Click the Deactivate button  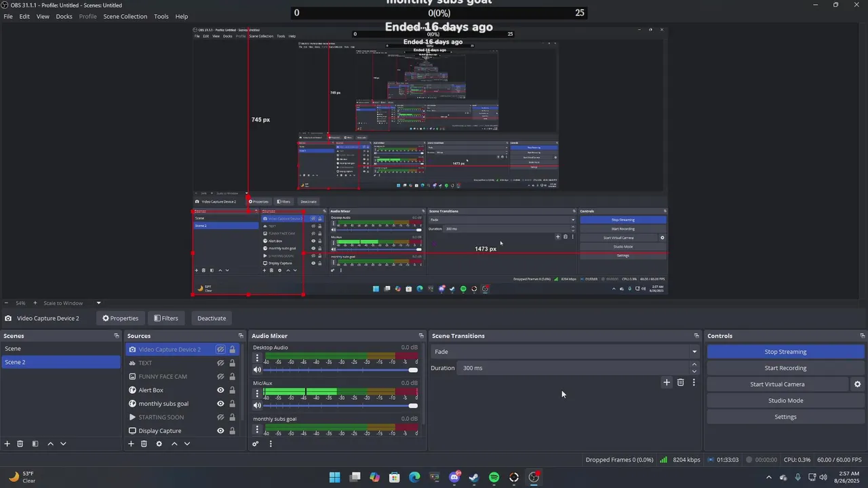[x=212, y=318]
